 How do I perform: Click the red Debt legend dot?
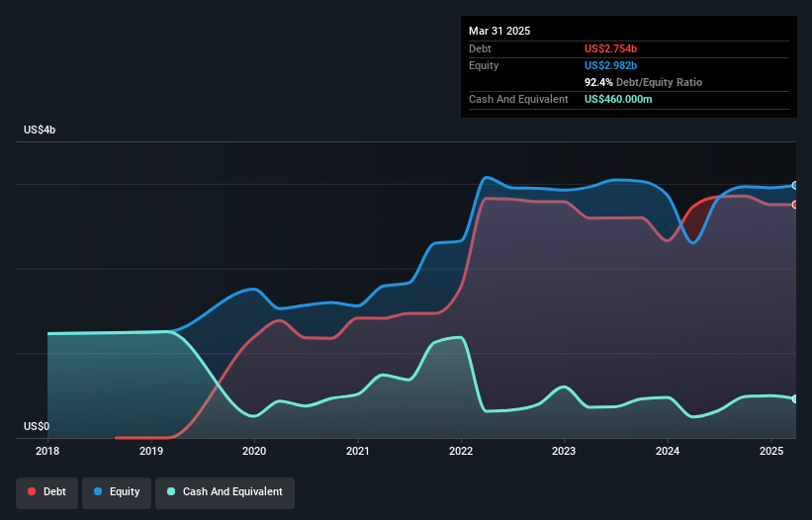(32, 491)
